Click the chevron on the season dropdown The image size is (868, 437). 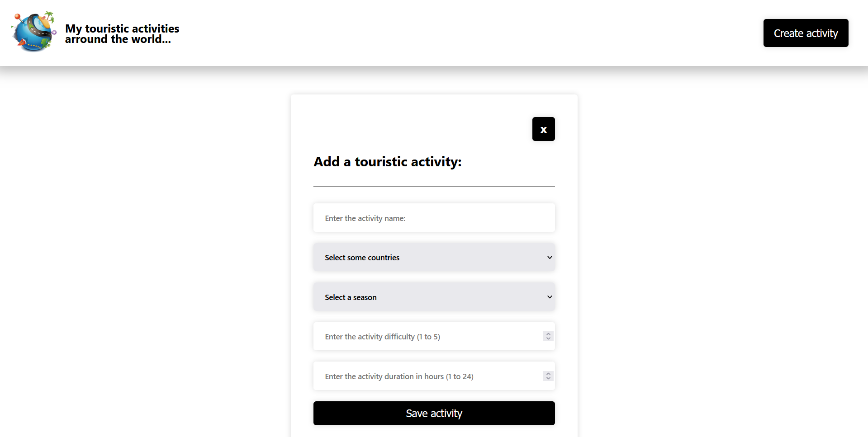click(550, 297)
